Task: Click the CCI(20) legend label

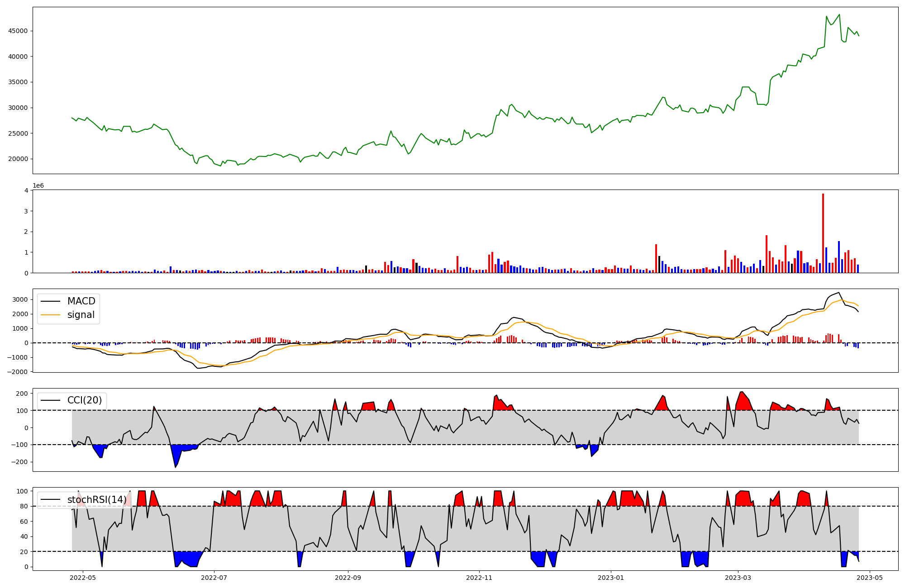Action: (84, 400)
